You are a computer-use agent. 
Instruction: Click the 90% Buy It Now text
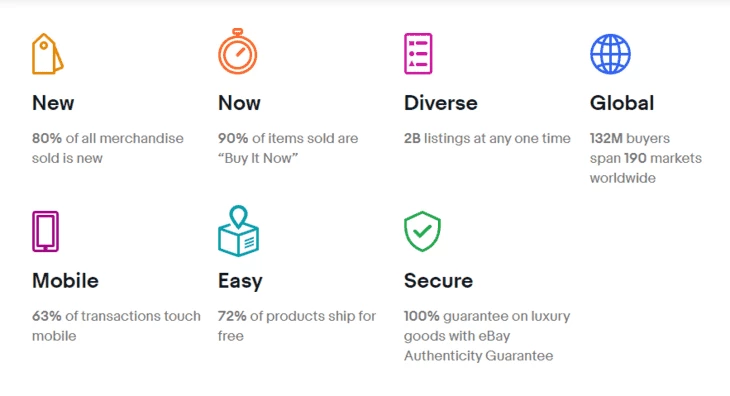[x=288, y=148]
